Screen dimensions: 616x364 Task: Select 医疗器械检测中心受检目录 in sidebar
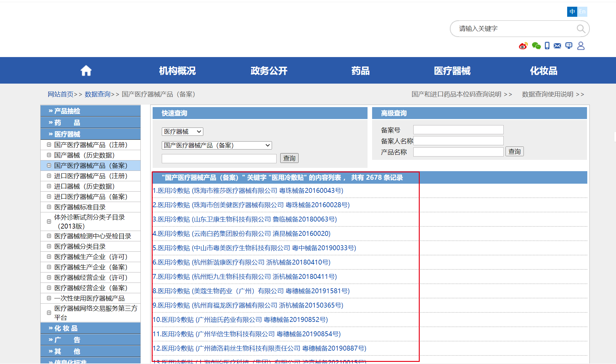(x=92, y=236)
